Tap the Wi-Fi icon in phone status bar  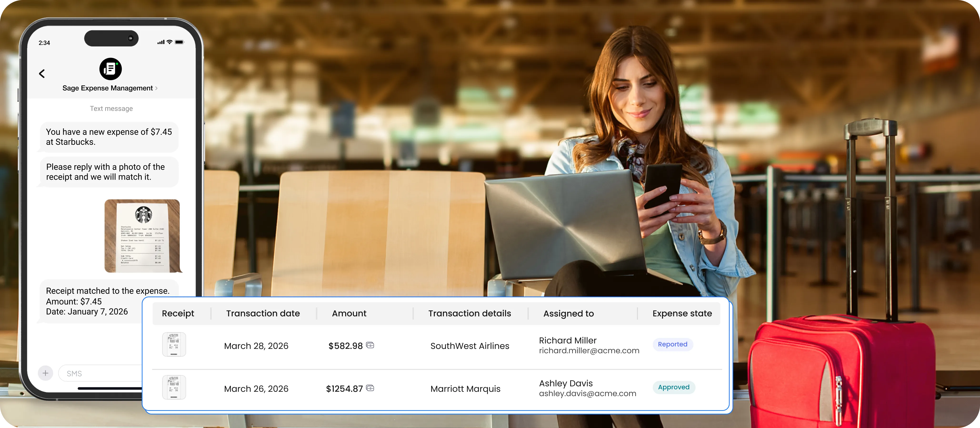[x=170, y=42]
